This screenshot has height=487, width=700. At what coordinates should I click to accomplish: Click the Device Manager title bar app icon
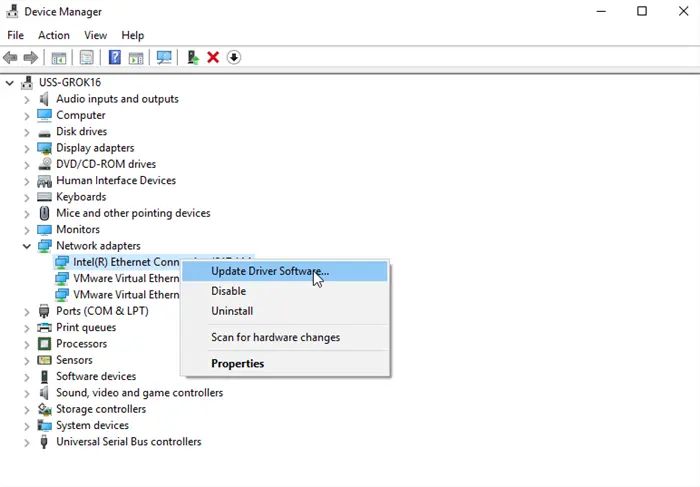(x=12, y=11)
